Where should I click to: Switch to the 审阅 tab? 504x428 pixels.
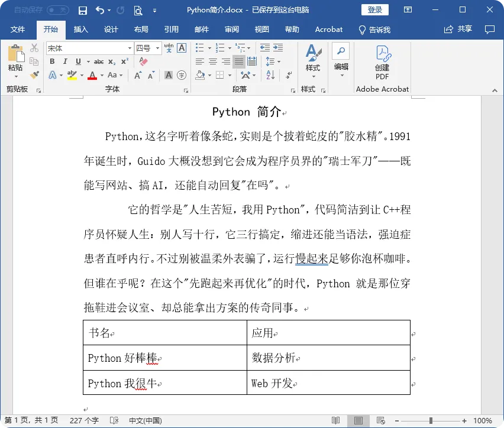click(232, 30)
